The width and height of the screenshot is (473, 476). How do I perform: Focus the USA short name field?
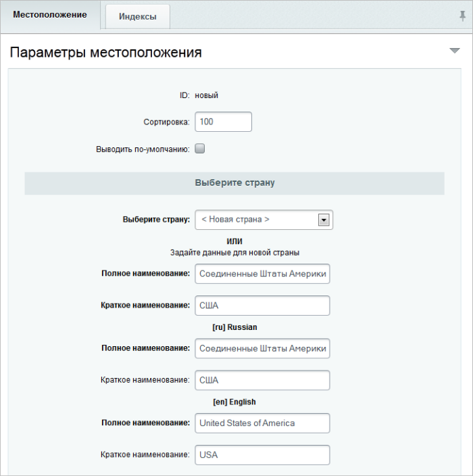pyautogui.click(x=262, y=455)
